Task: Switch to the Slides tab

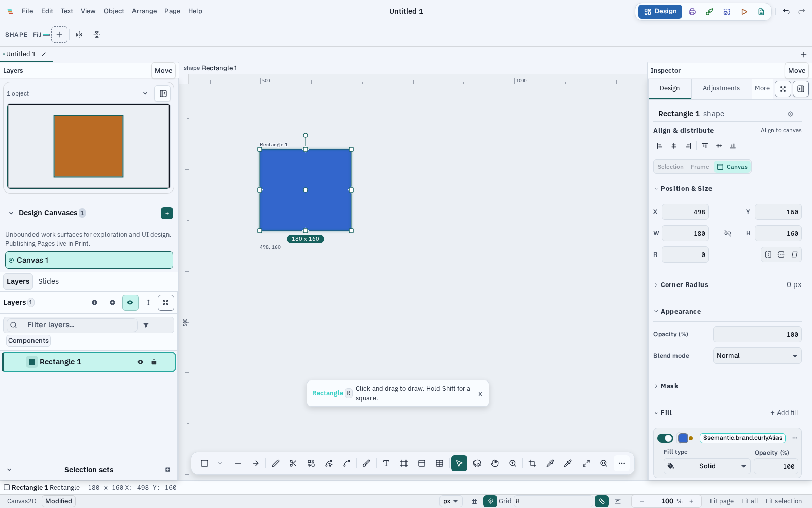Action: coord(48,281)
